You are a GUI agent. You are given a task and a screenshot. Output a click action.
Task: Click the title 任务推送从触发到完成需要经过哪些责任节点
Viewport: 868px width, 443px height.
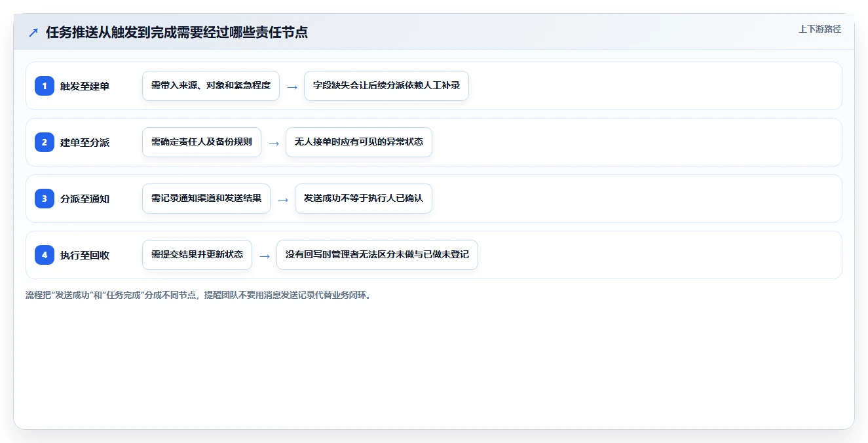[177, 32]
